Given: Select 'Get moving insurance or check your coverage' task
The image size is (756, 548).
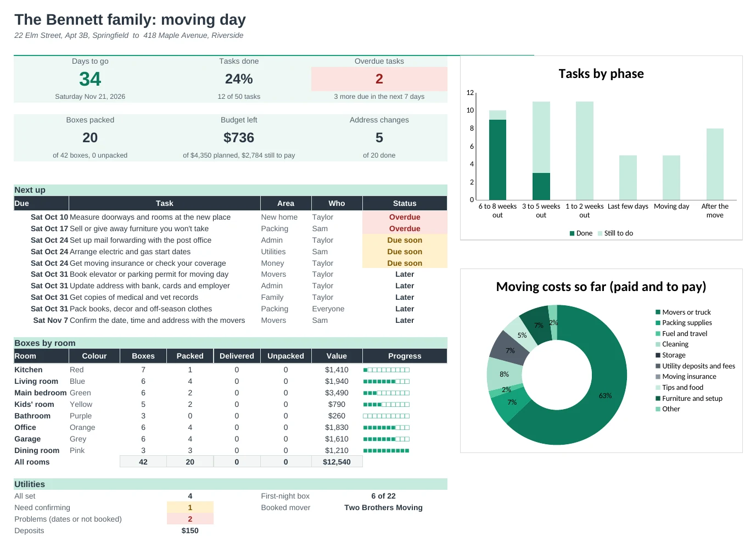Looking at the screenshot, I should point(148,264).
